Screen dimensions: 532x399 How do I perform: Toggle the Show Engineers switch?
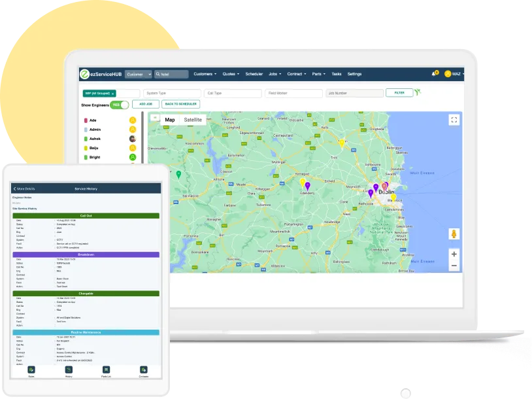[x=120, y=105]
